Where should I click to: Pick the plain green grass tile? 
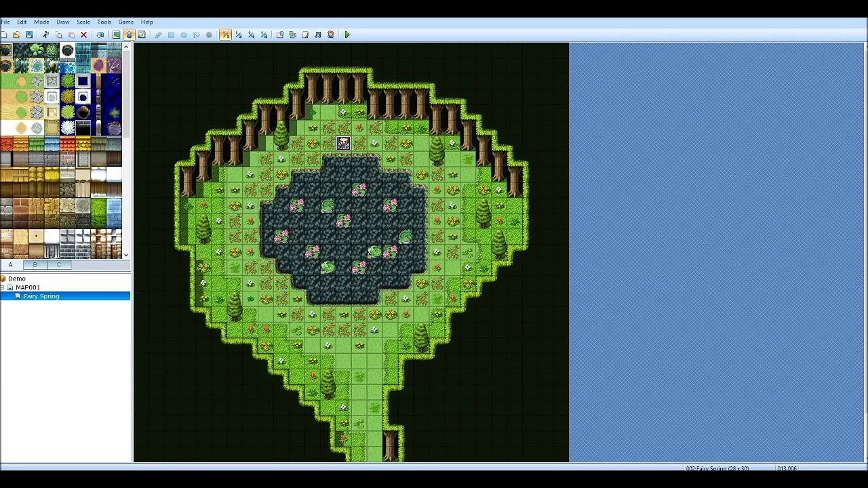(6, 81)
